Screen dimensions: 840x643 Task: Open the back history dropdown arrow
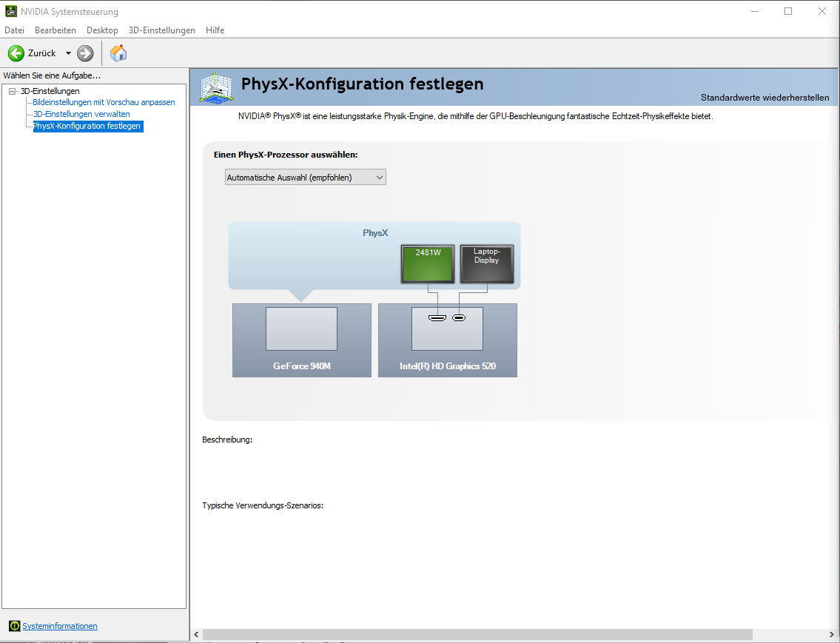point(68,53)
